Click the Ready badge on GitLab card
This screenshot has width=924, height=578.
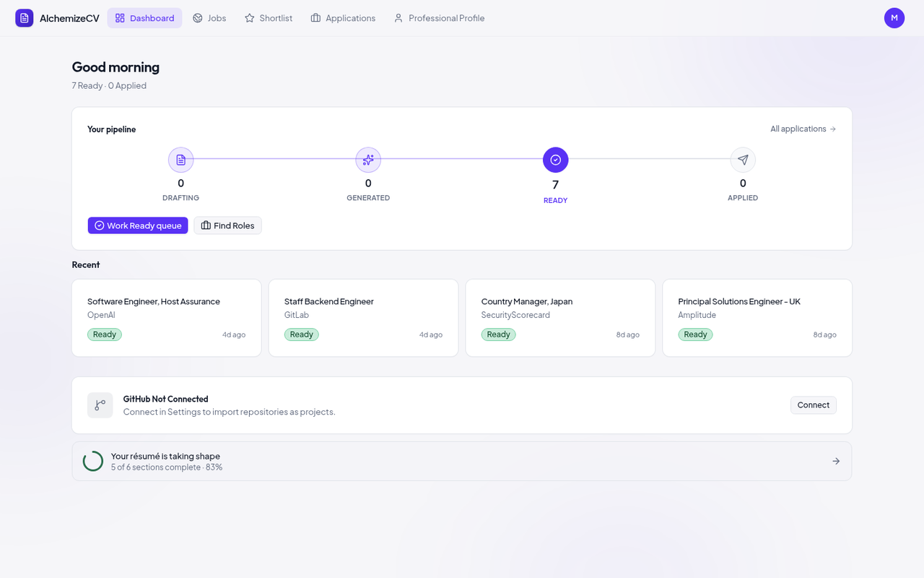pyautogui.click(x=302, y=335)
